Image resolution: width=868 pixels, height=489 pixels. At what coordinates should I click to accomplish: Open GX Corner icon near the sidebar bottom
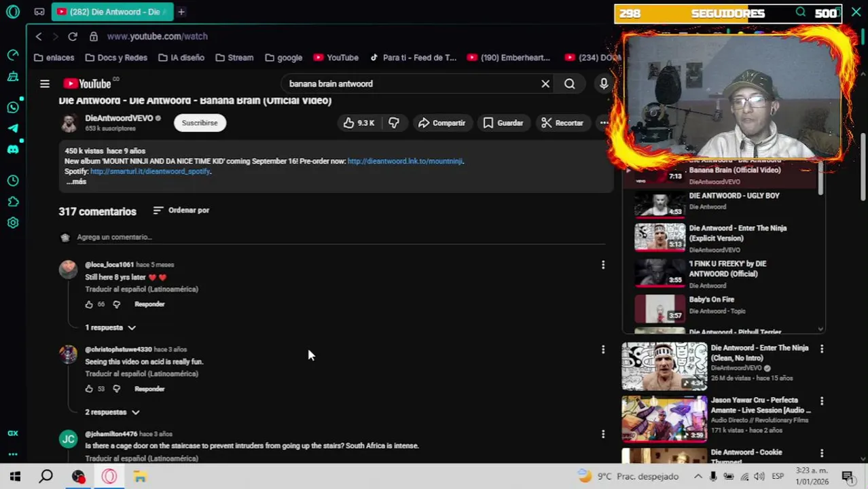(x=13, y=433)
